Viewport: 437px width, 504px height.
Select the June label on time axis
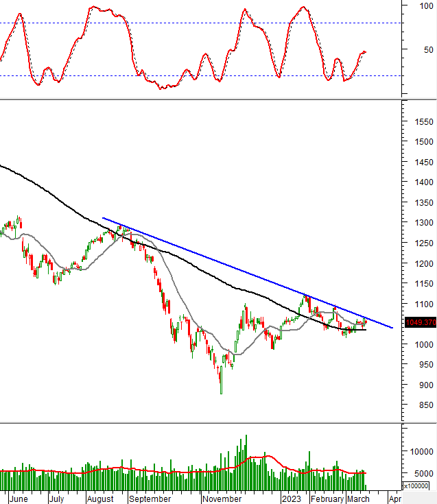pyautogui.click(x=19, y=499)
